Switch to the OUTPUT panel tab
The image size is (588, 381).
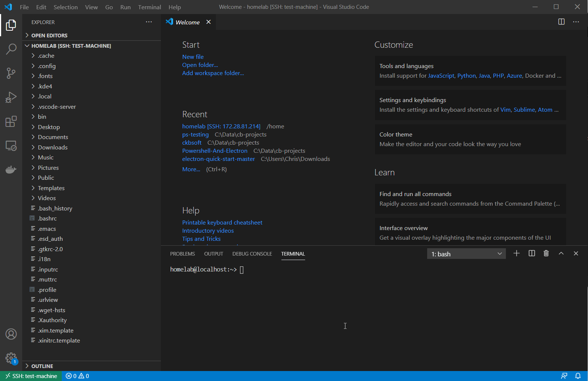click(x=213, y=254)
